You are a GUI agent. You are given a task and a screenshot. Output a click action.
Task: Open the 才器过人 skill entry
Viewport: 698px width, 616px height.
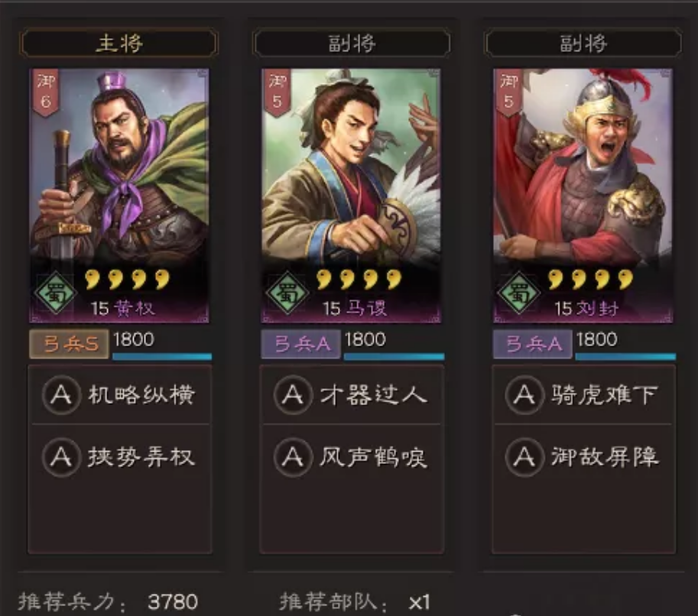(x=352, y=394)
